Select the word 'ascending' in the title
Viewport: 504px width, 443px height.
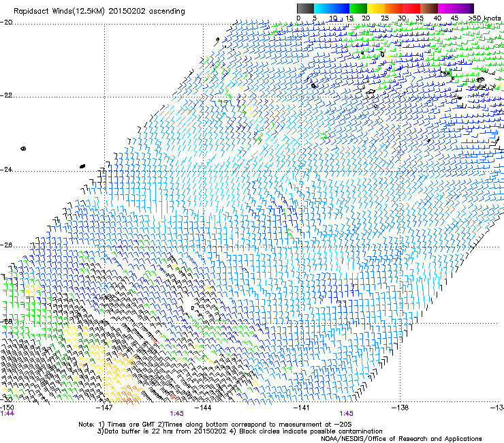[167, 12]
